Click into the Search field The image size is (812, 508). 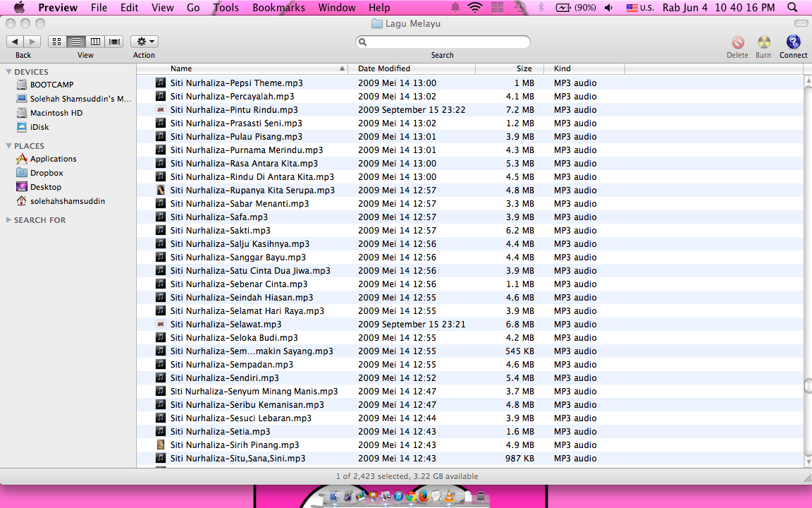443,42
